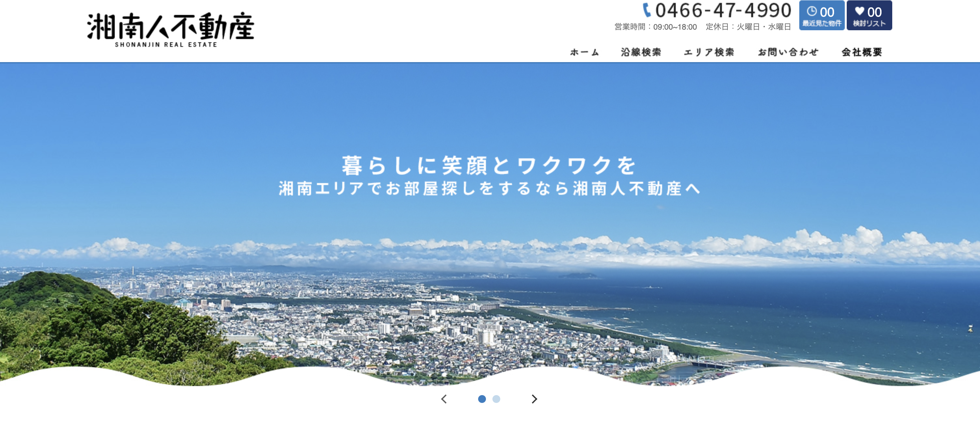Screen dimensions: 980x426
Task: Click SHONANJIN REAL ESTATE subtitle text
Action: [x=166, y=45]
